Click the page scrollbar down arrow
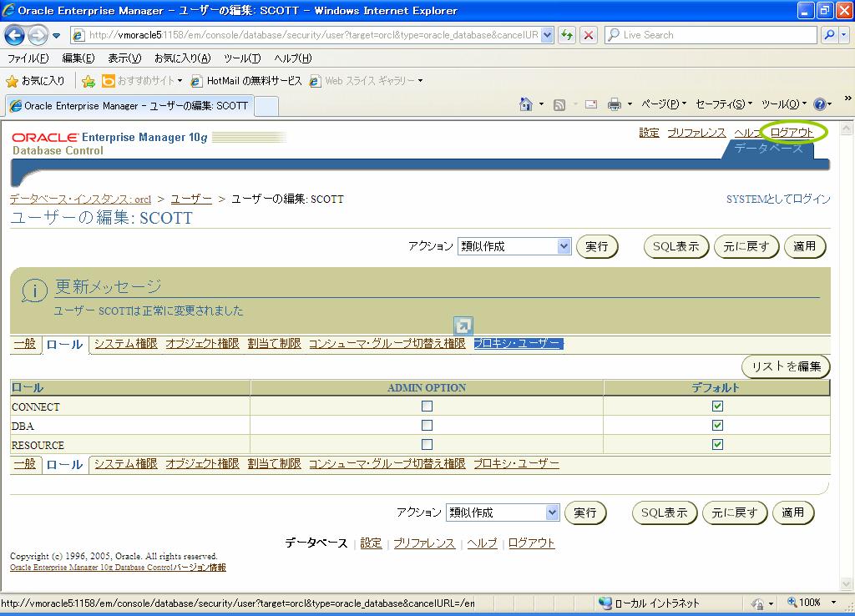 pyautogui.click(x=847, y=583)
